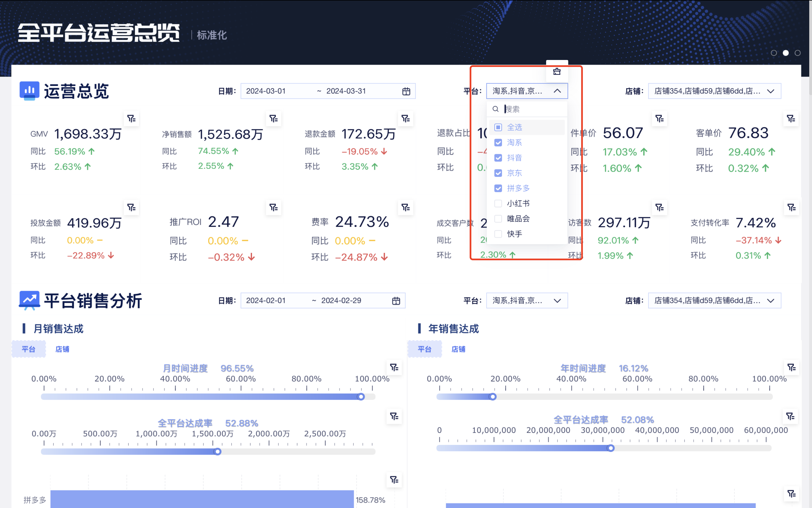Click the filter icon beside 月销售达成 progress bar
The height and width of the screenshot is (508, 812).
pyautogui.click(x=395, y=368)
